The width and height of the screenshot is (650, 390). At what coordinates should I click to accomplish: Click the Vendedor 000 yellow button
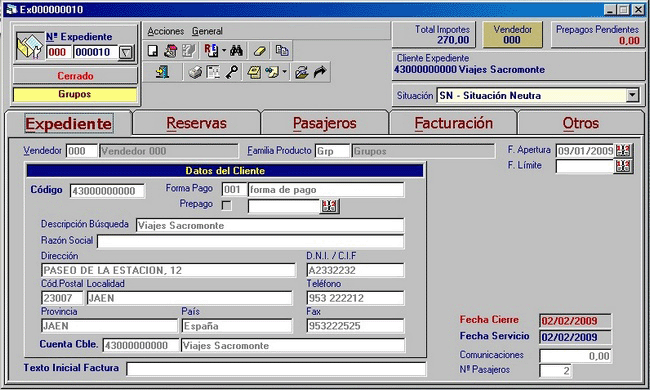512,35
